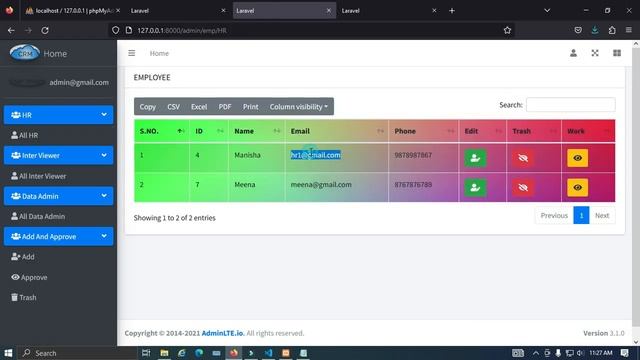Open the Firefox extensions icon
640x360 pixels.
click(x=612, y=30)
